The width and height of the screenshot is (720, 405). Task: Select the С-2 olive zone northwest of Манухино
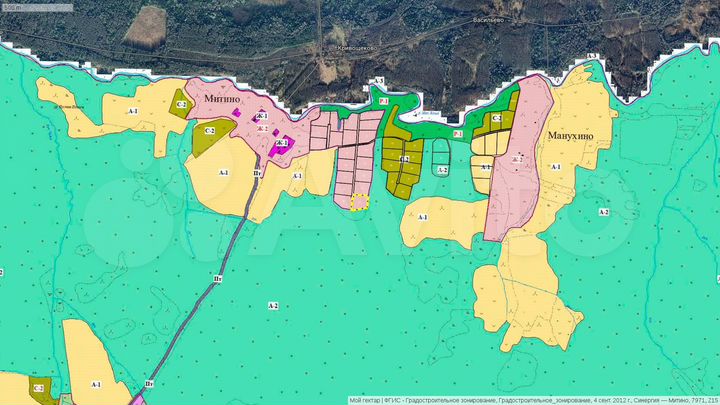coord(495,119)
